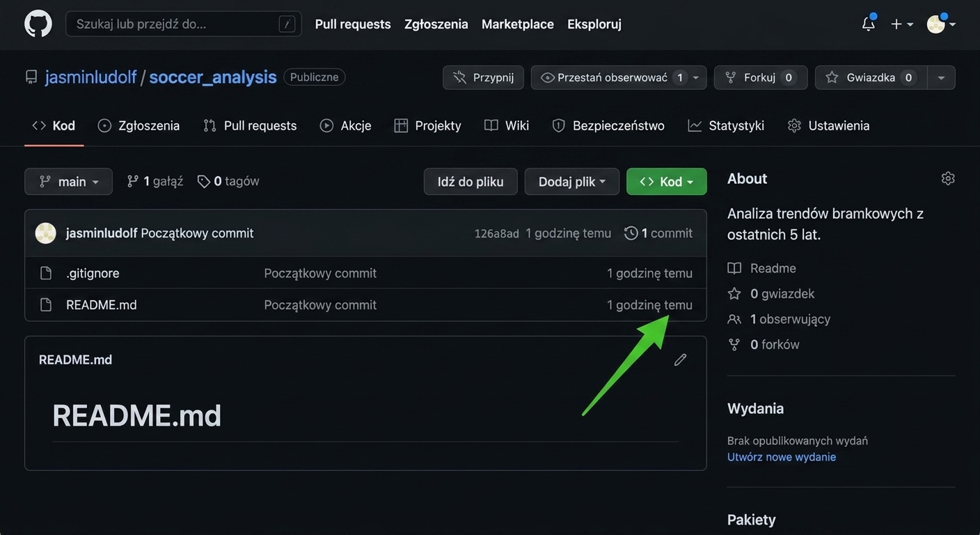Switch to the Kod tab
The image size is (980, 535).
pos(54,125)
